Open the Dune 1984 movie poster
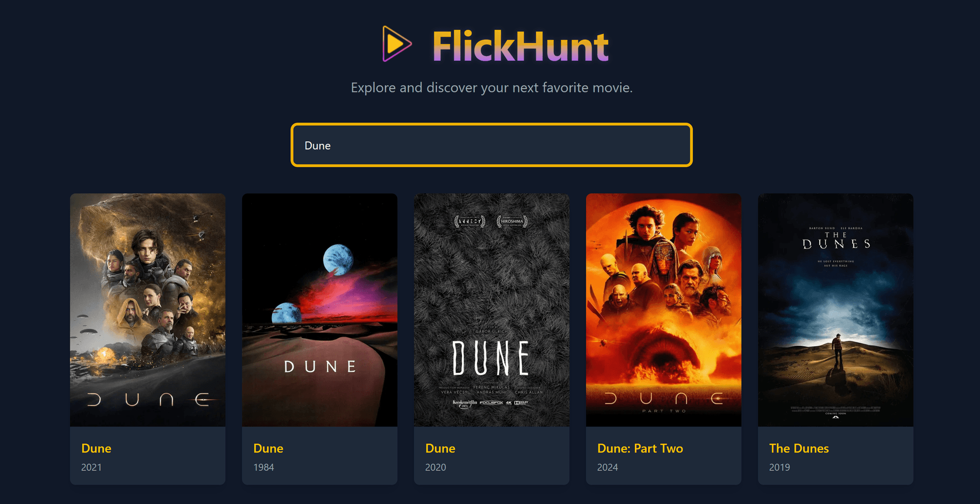Screen dimensions: 980x504 (320, 310)
